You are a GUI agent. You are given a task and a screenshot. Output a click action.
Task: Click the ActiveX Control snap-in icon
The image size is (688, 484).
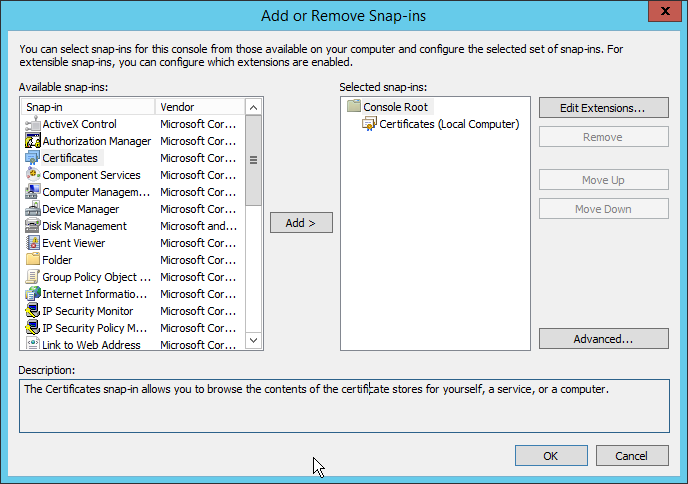coord(32,124)
